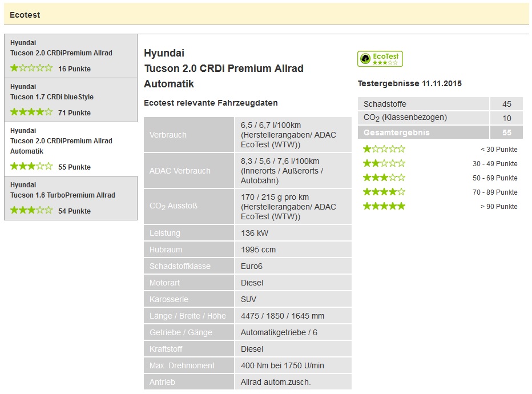This screenshot has width=532, height=394.
Task: Click the 'Länge / Breite / Höhe' label
Action: point(188,316)
